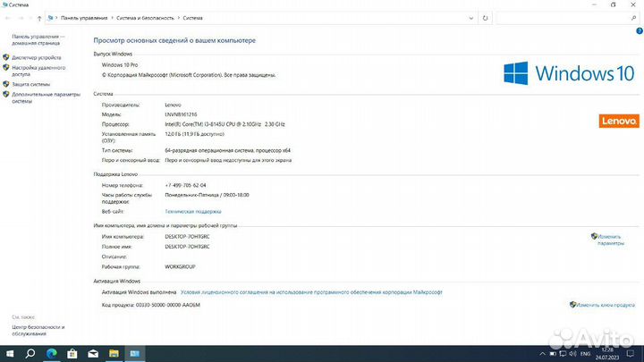This screenshot has width=644, height=362.
Task: Select processor value Intel Core i3-8145U
Action: [x=225, y=124]
